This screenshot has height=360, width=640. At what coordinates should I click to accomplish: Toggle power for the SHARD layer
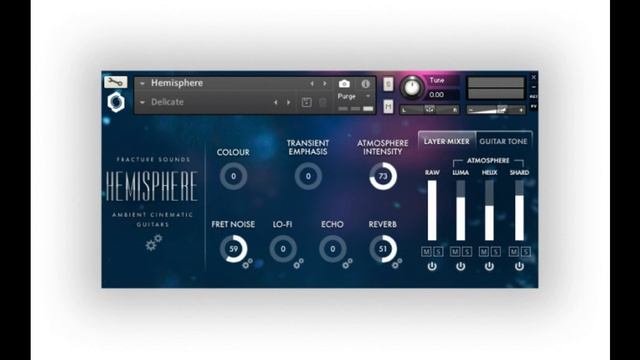pos(519,266)
